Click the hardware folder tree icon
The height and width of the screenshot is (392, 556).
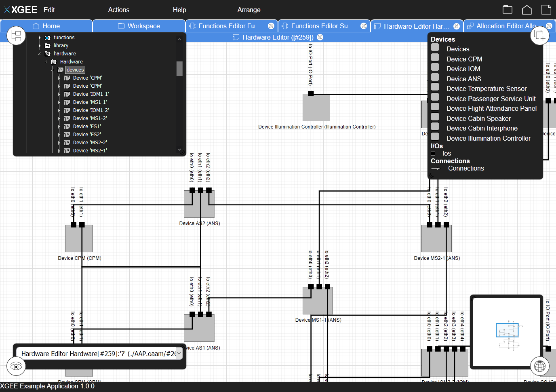pos(47,54)
